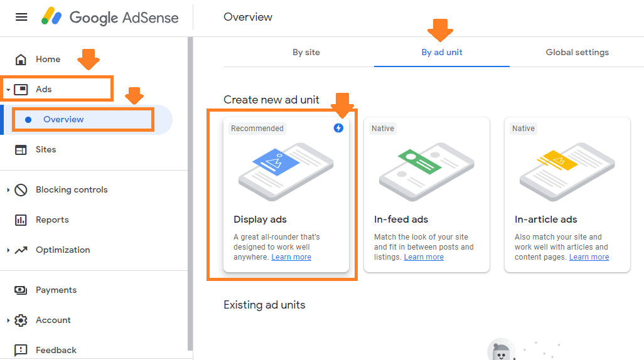This screenshot has height=360, width=644.
Task: Switch to the By site tab
Action: 306,52
